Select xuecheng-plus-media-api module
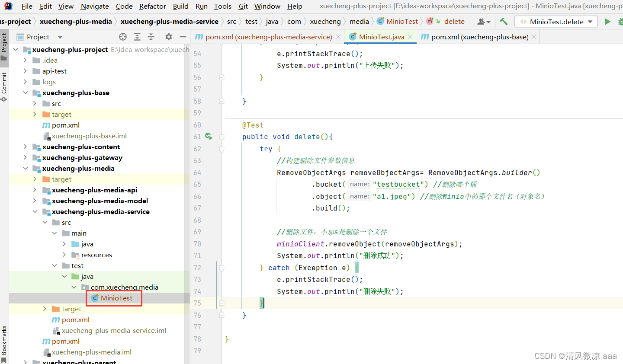Screen dimensions: 623x364 coord(94,190)
